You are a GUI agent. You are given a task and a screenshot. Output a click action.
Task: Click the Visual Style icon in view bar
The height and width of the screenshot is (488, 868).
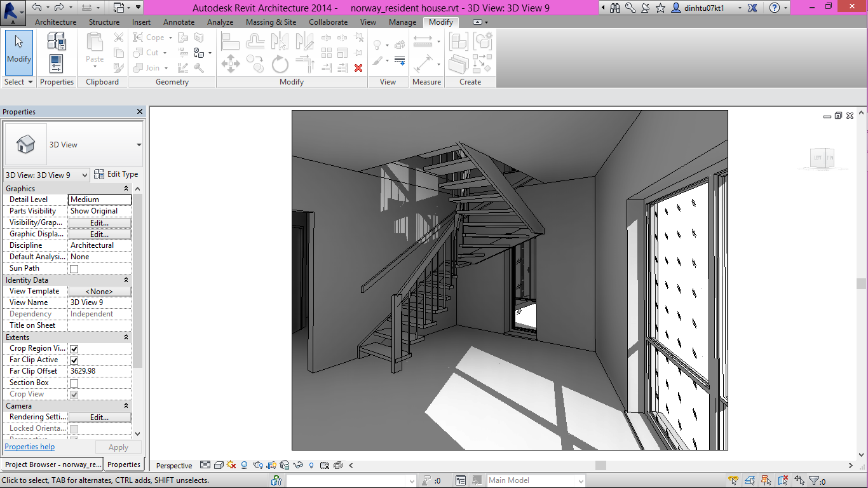coord(219,466)
